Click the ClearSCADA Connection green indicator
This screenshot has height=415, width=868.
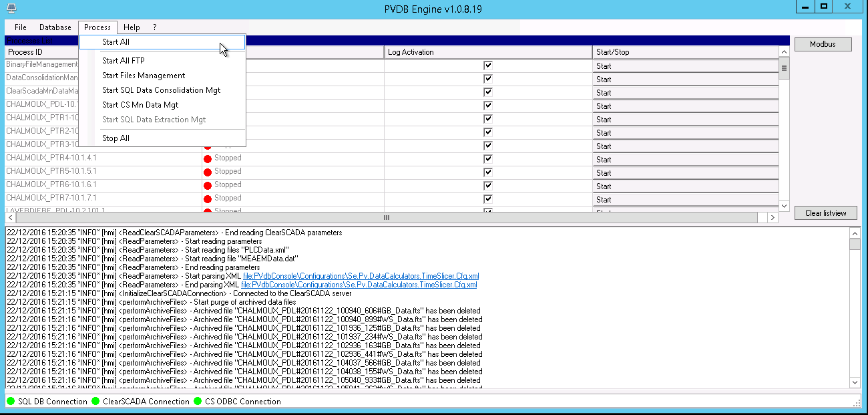point(95,402)
